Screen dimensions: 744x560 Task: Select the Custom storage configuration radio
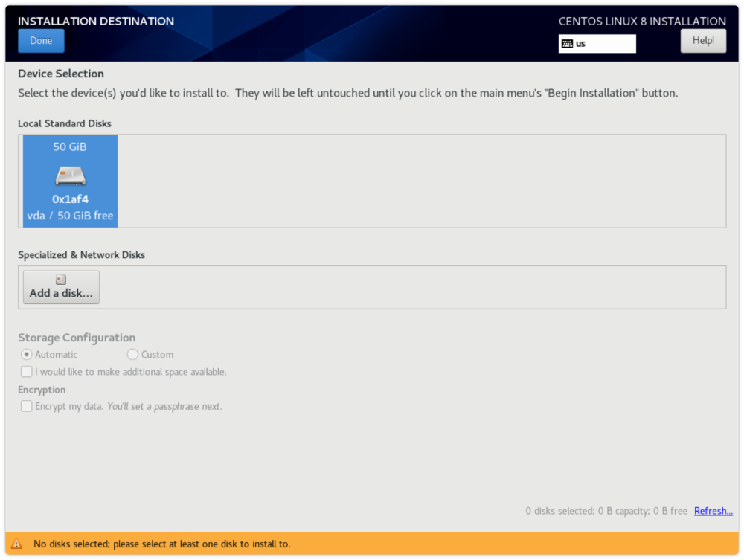[x=132, y=354]
